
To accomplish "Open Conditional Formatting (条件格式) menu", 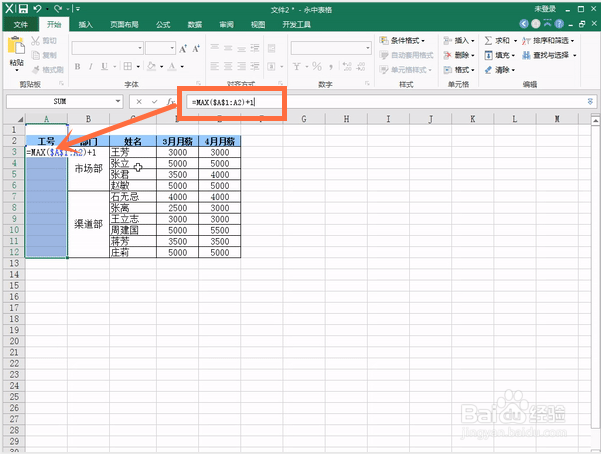I will coord(402,40).
